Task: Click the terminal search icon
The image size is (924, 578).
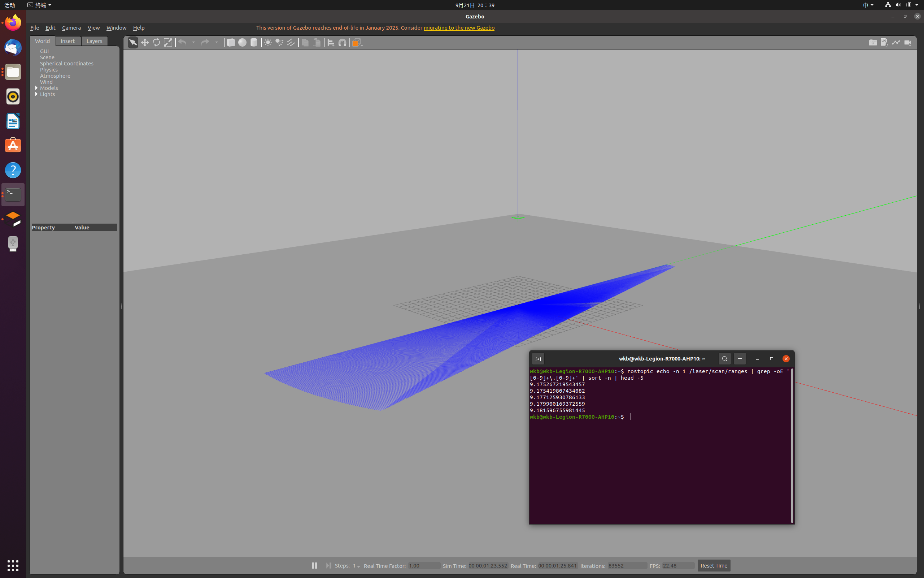Action: click(724, 359)
